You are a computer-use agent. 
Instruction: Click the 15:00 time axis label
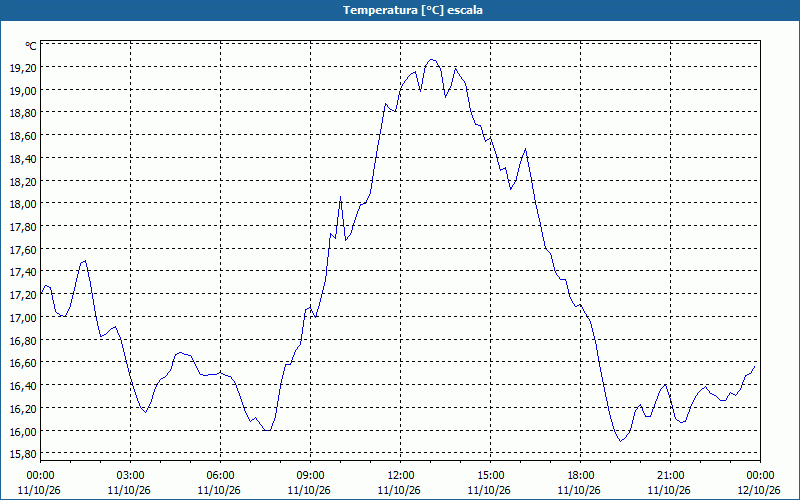click(x=490, y=476)
